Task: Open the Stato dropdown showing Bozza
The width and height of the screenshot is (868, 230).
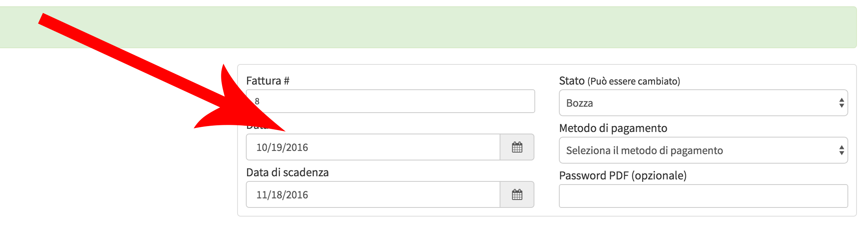Action: point(703,103)
